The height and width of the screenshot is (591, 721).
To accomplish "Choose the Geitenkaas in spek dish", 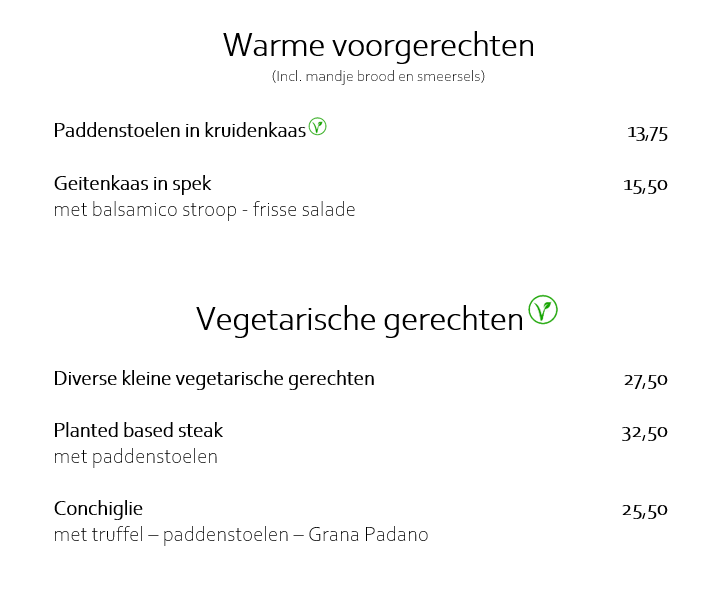I will [132, 184].
